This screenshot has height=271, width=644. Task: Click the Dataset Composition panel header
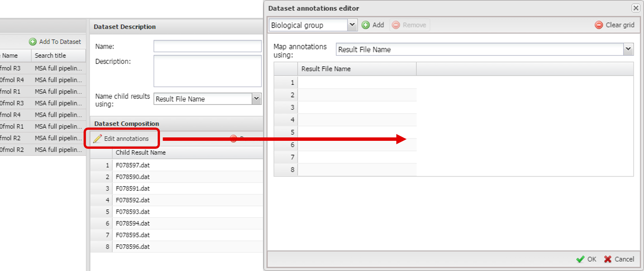tap(176, 124)
